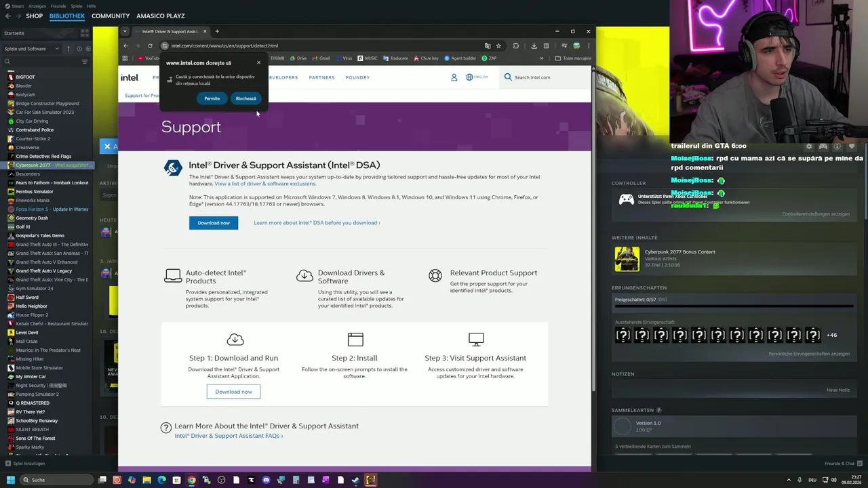Screen dimensions: 868x488
Task: Click Neue Notiz in Steam
Action: (837, 390)
